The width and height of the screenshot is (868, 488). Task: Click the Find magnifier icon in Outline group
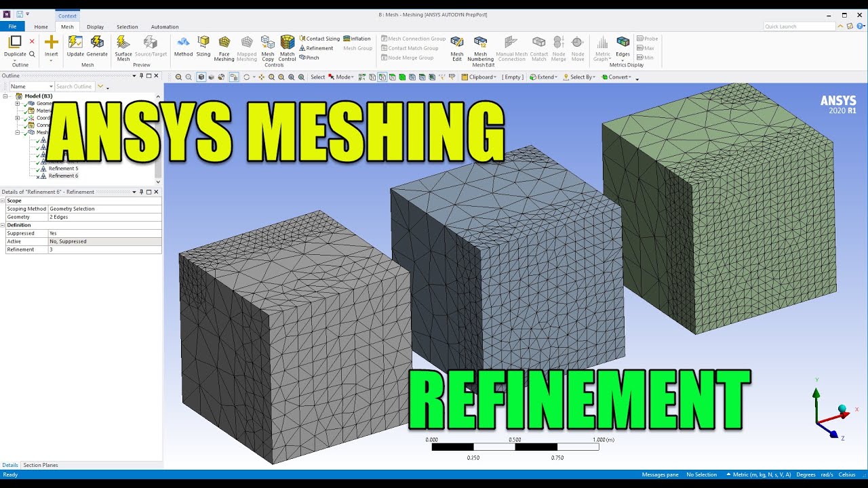[x=32, y=54]
